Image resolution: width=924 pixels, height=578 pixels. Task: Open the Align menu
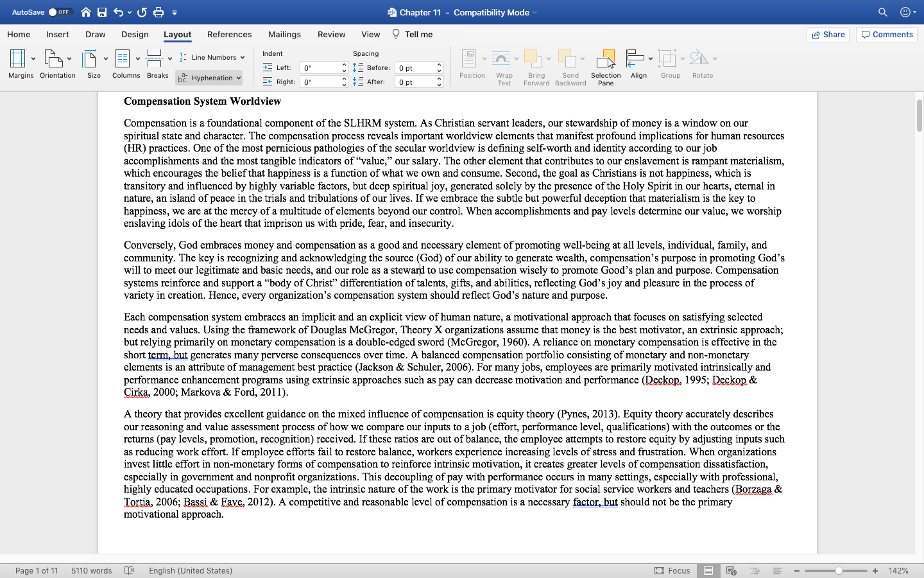point(639,64)
